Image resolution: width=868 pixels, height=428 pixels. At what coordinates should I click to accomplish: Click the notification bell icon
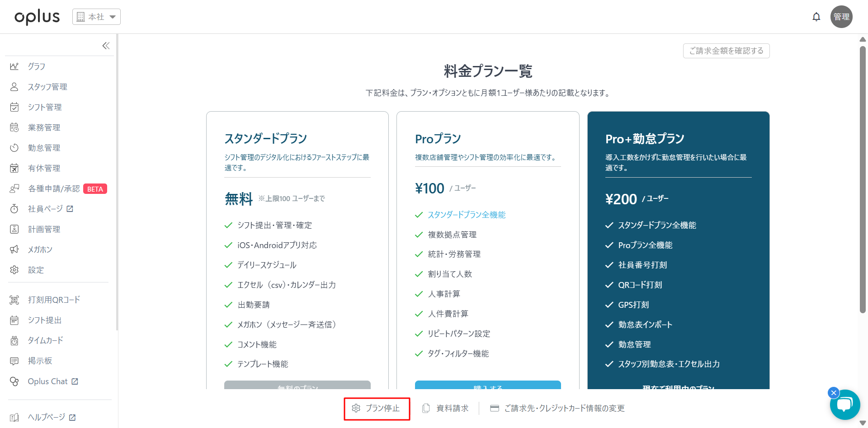point(816,17)
